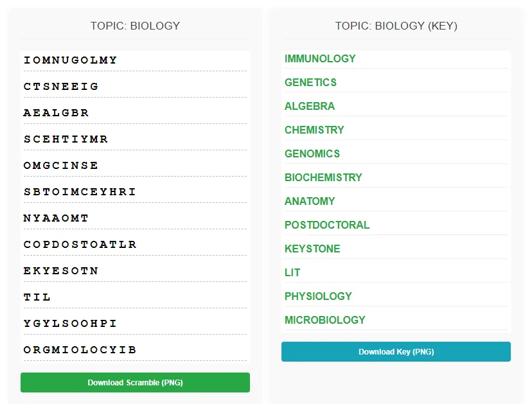Viewport: 532px width, 404px height.
Task: Click the scrambled word ORGMIOLOCYIB
Action: [80, 350]
